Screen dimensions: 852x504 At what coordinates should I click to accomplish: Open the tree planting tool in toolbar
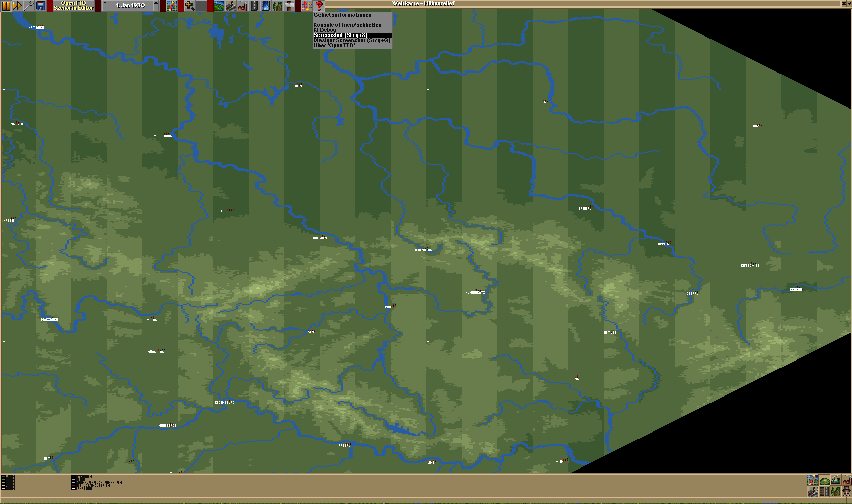277,6
